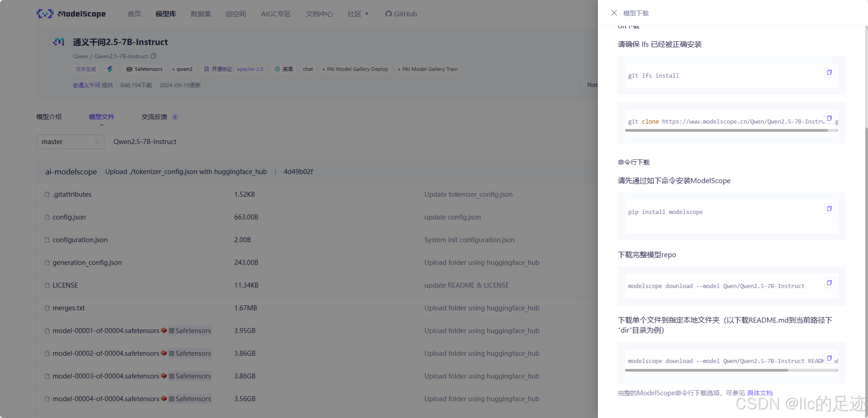This screenshot has width=868, height=418.
Task: Click the file icon beside merges.txt
Action: 47,308
